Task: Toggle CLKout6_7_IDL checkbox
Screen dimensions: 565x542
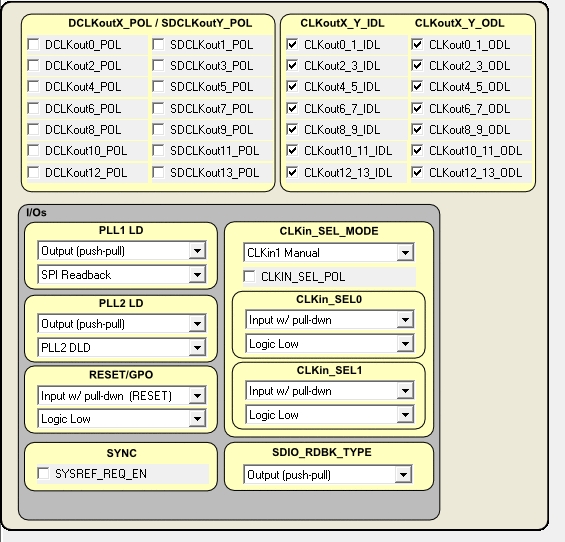Action: [292, 108]
